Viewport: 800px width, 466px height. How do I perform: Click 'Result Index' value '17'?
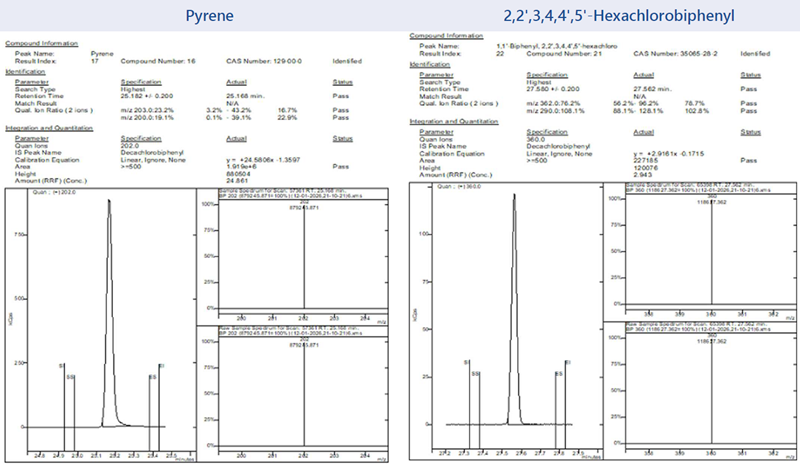94,61
